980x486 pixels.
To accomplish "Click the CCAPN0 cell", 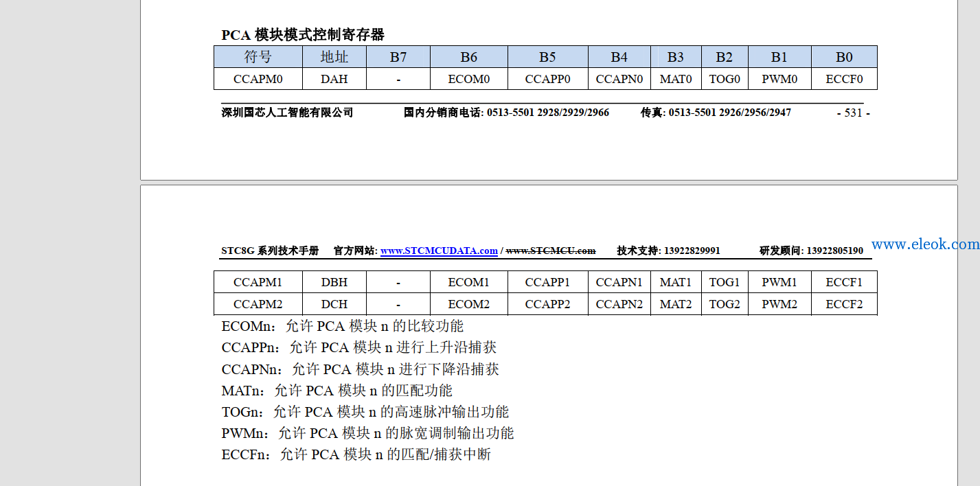I will [x=619, y=79].
